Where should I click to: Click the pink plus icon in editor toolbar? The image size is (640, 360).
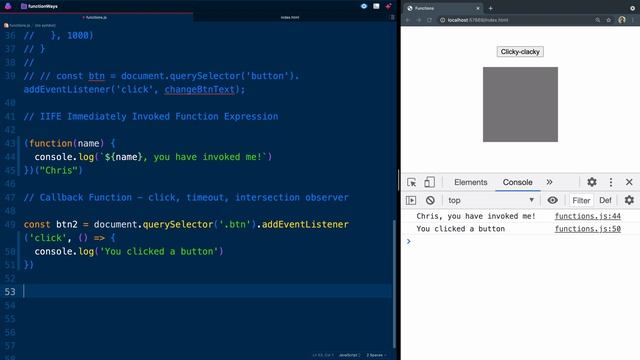(x=388, y=6)
